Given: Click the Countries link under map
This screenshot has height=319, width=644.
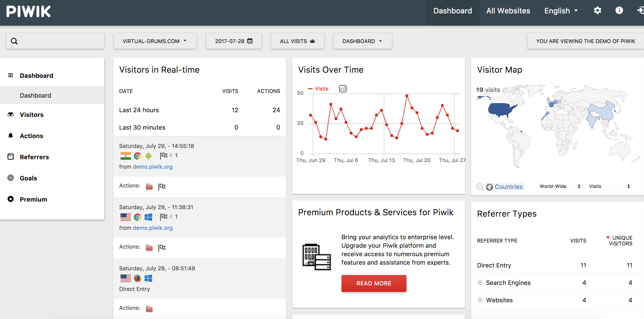Looking at the screenshot, I should 509,187.
